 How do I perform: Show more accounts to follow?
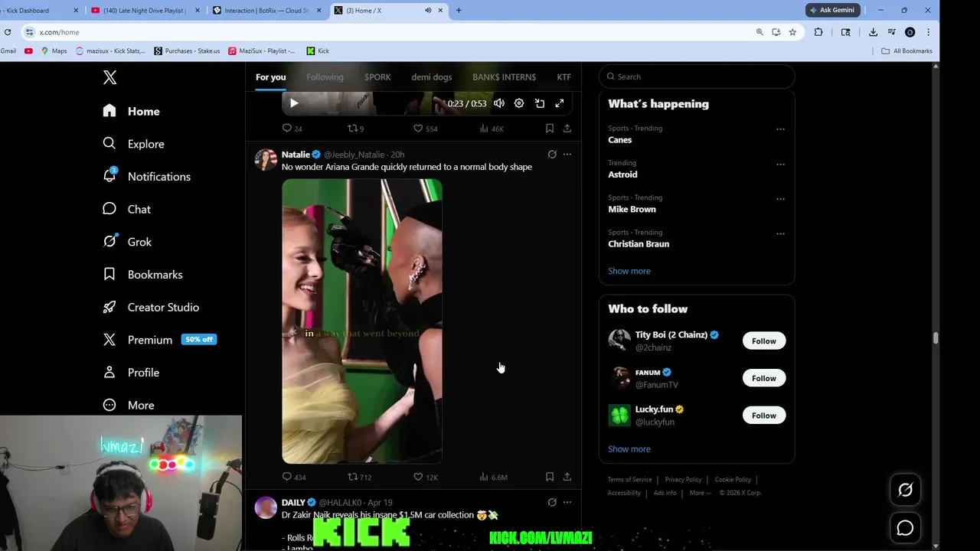[x=629, y=449]
